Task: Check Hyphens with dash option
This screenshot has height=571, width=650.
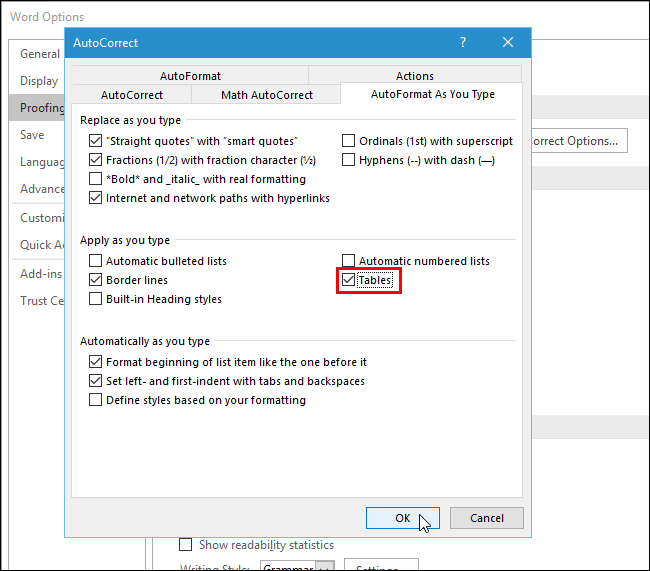Action: coord(348,160)
